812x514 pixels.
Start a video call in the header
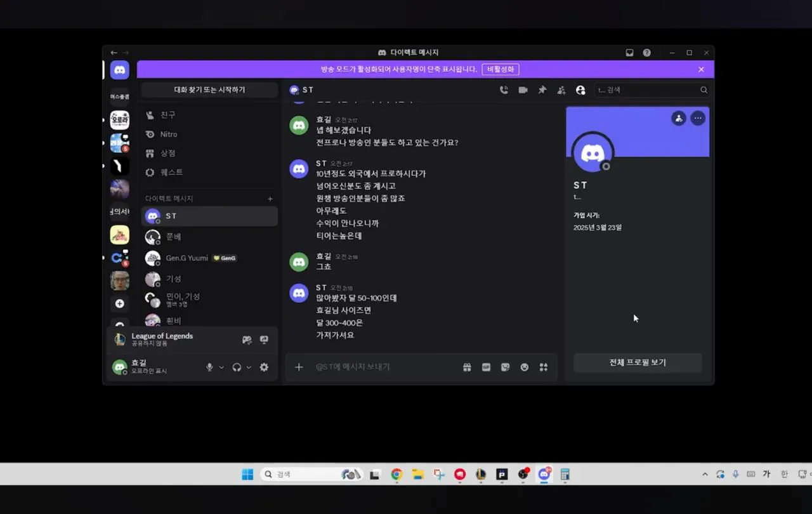pyautogui.click(x=523, y=90)
